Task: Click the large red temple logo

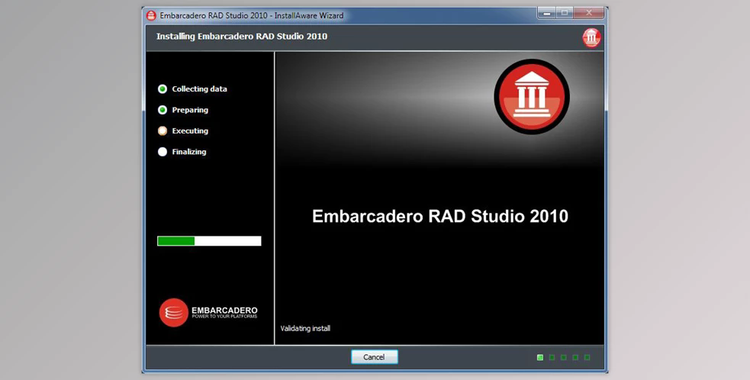Action: [x=531, y=96]
